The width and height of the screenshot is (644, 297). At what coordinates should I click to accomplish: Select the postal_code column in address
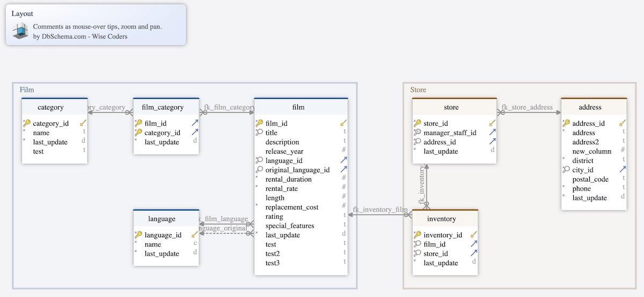pyautogui.click(x=590, y=179)
